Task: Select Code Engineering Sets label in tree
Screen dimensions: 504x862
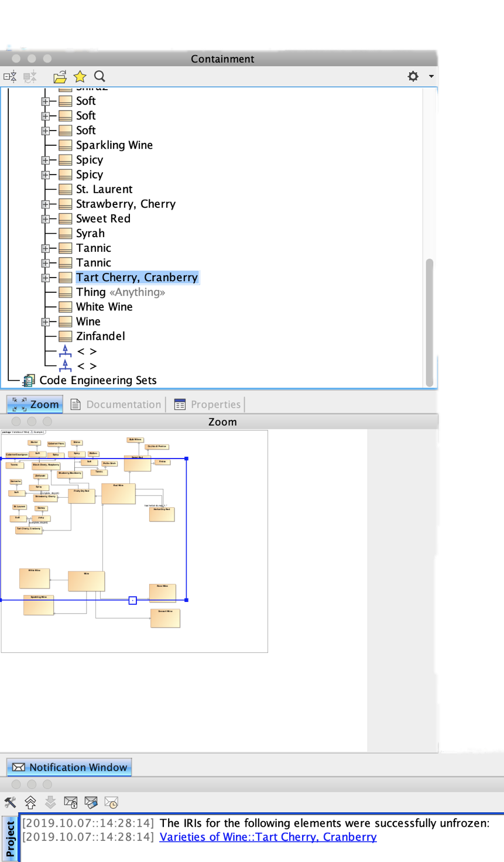Action: coord(98,381)
